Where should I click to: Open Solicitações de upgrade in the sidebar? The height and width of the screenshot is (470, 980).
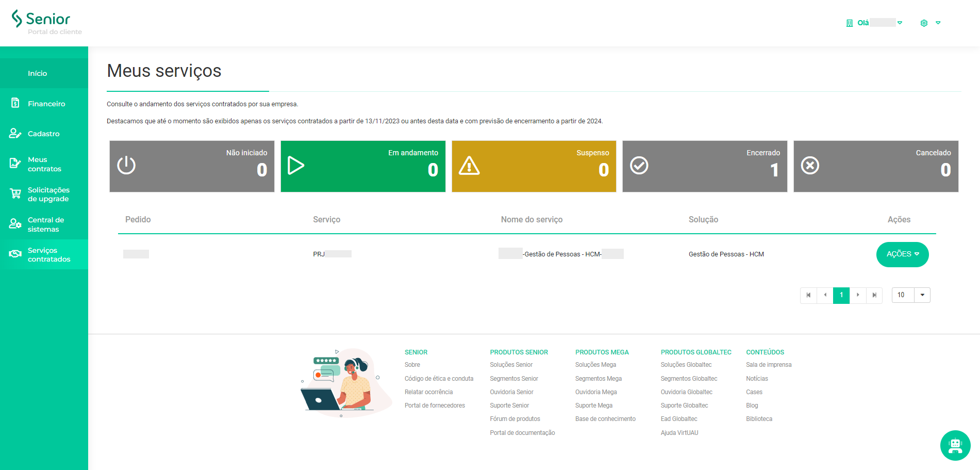click(x=44, y=194)
